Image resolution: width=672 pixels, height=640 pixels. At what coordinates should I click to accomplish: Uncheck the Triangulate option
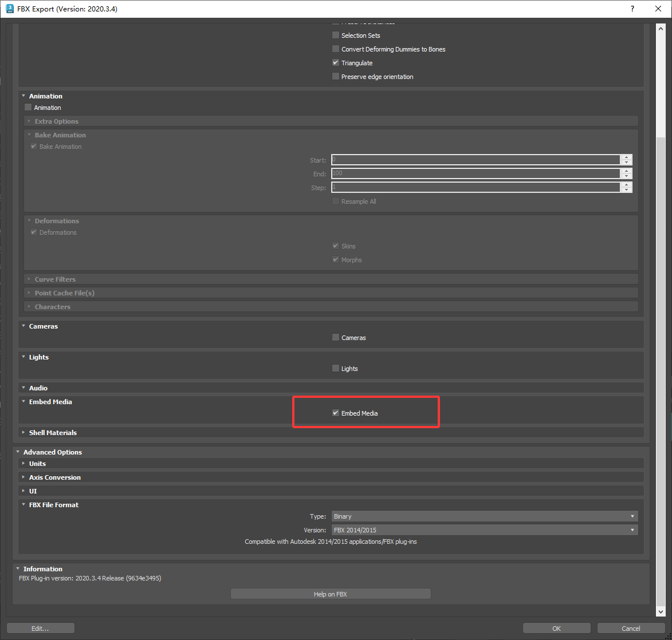[x=336, y=62]
